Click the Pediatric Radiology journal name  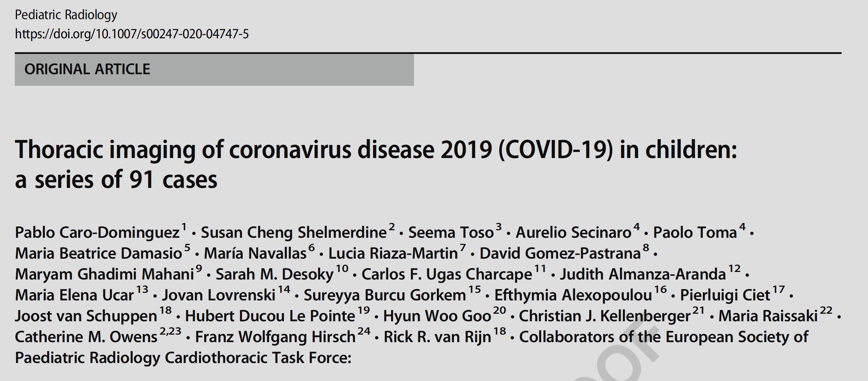[66, 15]
